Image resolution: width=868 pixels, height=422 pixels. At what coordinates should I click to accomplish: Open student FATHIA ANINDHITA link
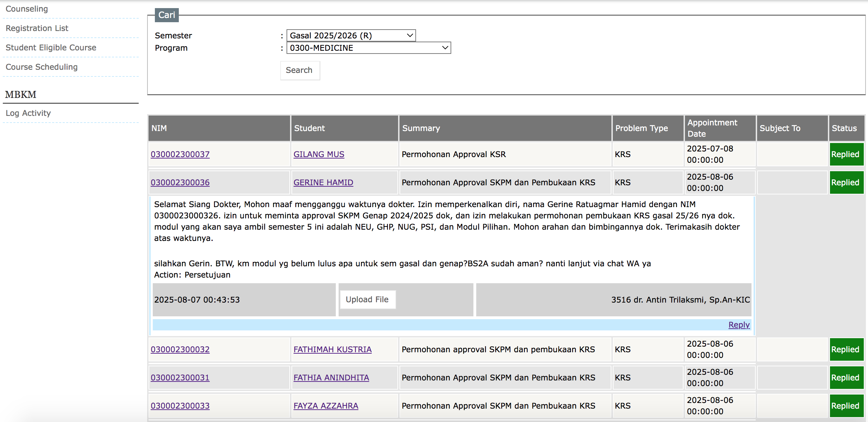point(331,378)
